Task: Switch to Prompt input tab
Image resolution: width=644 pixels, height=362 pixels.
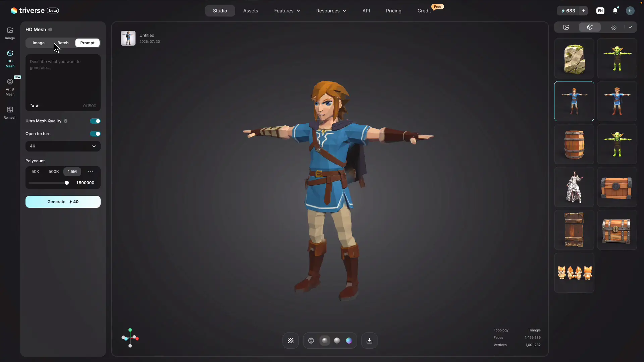Action: [87, 43]
